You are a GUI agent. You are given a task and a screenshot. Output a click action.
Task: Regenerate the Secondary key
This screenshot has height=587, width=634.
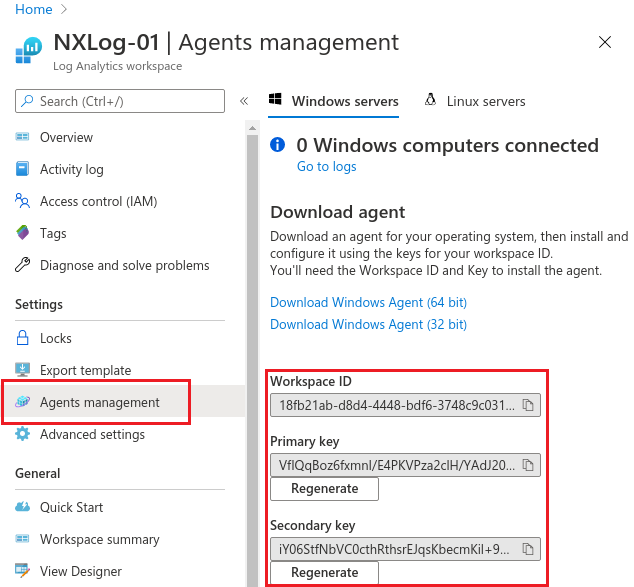pos(324,572)
